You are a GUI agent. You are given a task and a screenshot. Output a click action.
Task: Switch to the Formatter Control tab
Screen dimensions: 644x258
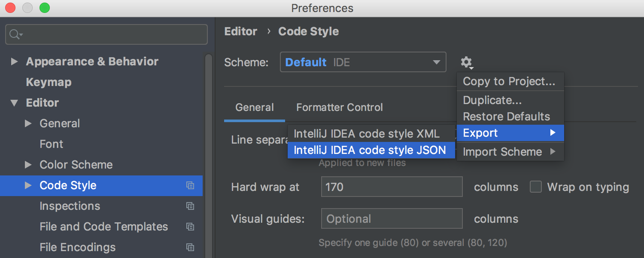pos(339,107)
